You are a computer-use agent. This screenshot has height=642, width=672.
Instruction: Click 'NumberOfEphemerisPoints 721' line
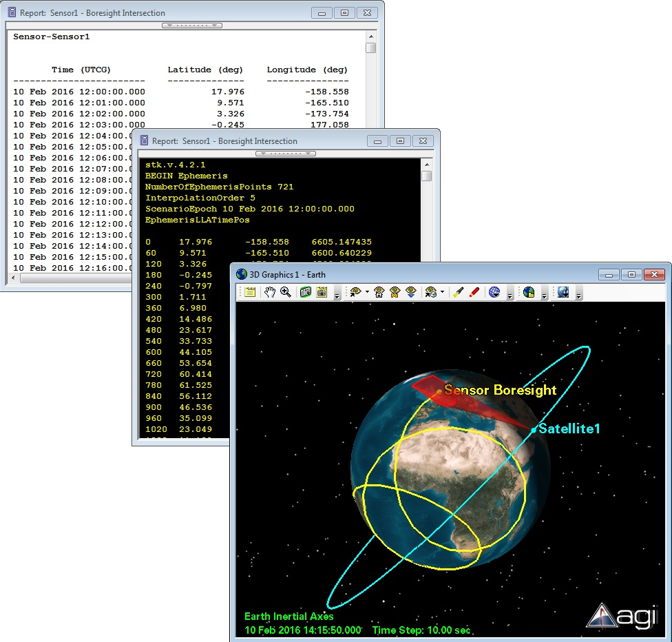click(x=219, y=187)
